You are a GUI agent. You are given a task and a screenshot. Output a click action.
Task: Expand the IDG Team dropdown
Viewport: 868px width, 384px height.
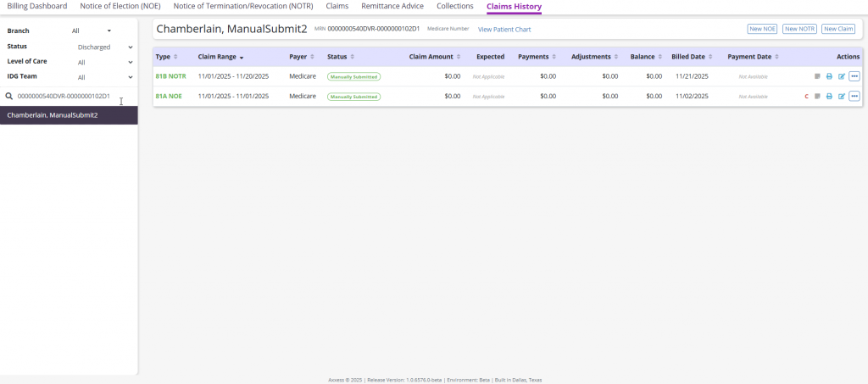[104, 77]
